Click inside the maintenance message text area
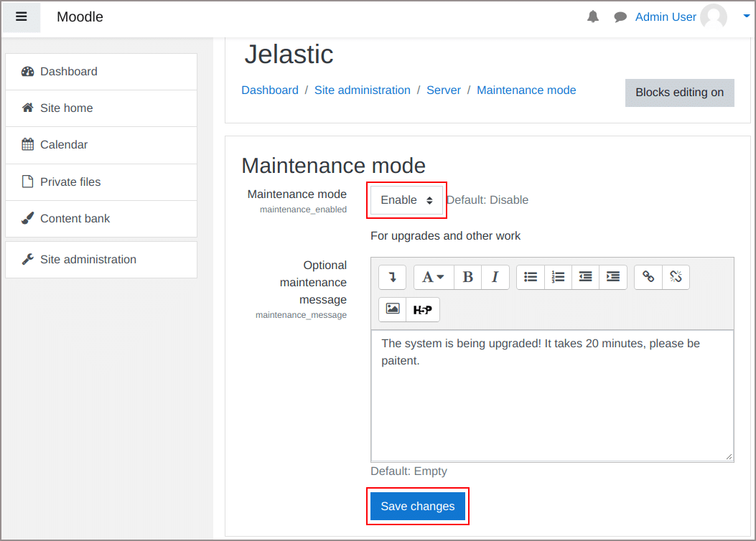 pyautogui.click(x=552, y=396)
